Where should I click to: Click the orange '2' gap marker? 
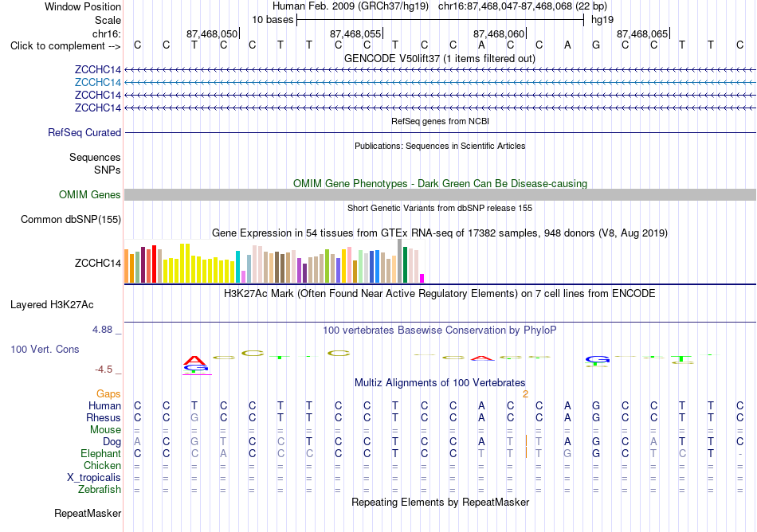[x=525, y=394]
